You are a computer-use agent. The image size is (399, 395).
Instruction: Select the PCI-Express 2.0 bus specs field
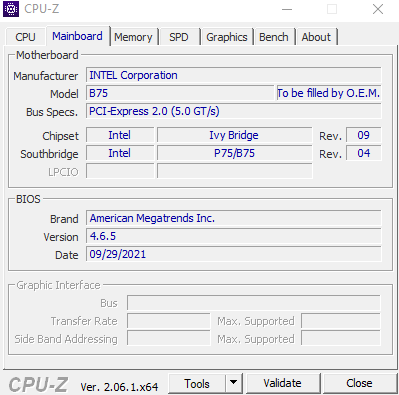pyautogui.click(x=233, y=111)
